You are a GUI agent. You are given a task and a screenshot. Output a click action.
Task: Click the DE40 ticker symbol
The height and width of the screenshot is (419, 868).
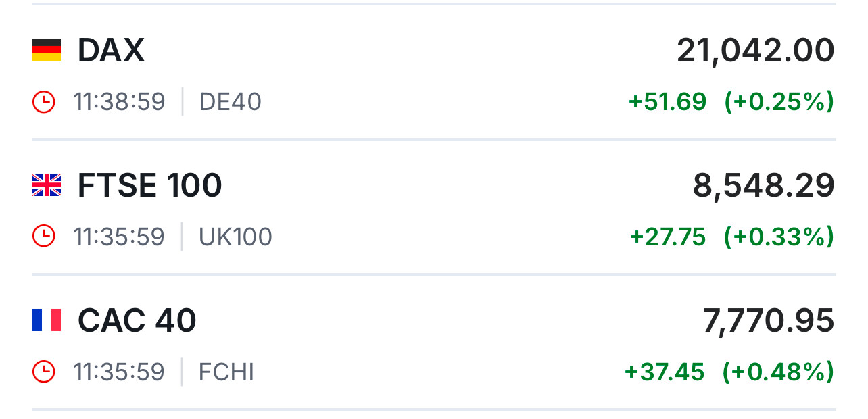(x=230, y=102)
